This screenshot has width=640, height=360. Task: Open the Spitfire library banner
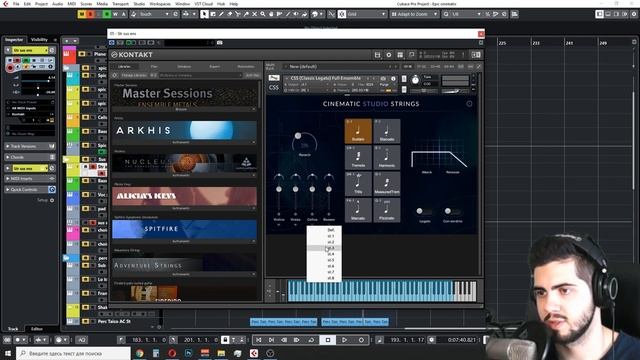(x=184, y=229)
